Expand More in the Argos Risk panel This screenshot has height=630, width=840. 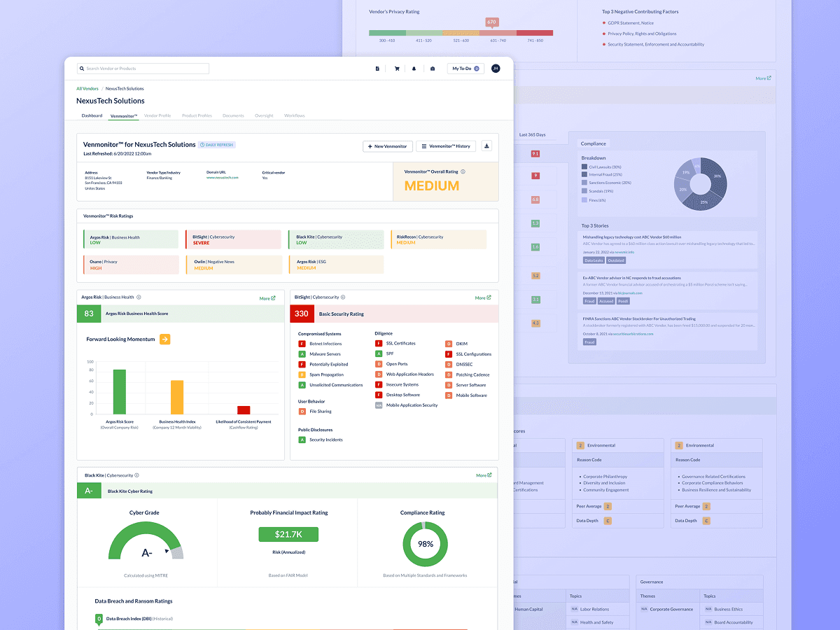pos(268,298)
